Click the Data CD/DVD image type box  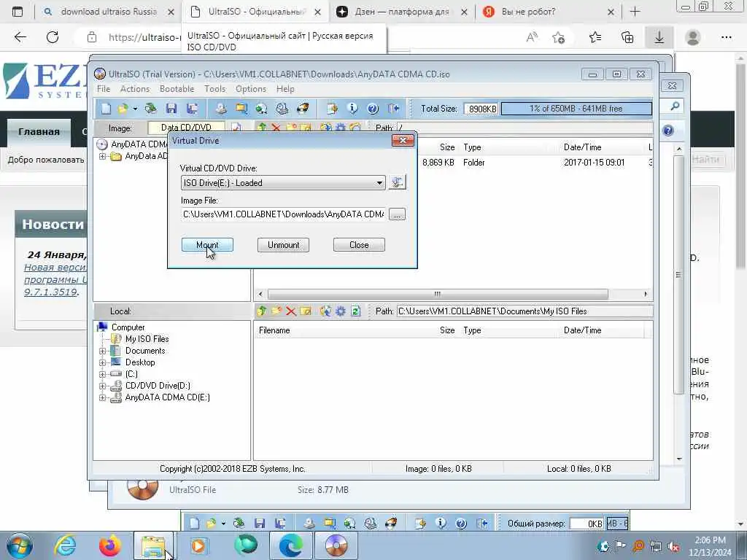pos(186,128)
